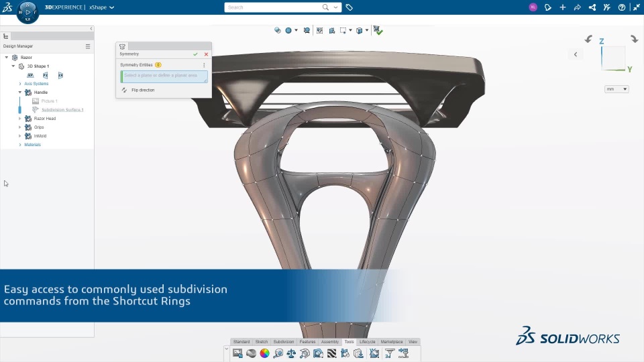
Task: Click the design tree panel icon
Action: 6,36
